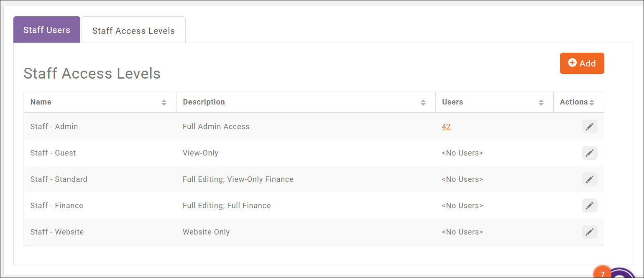
Task: Sort the table by the Description column arrows
Action: click(423, 102)
